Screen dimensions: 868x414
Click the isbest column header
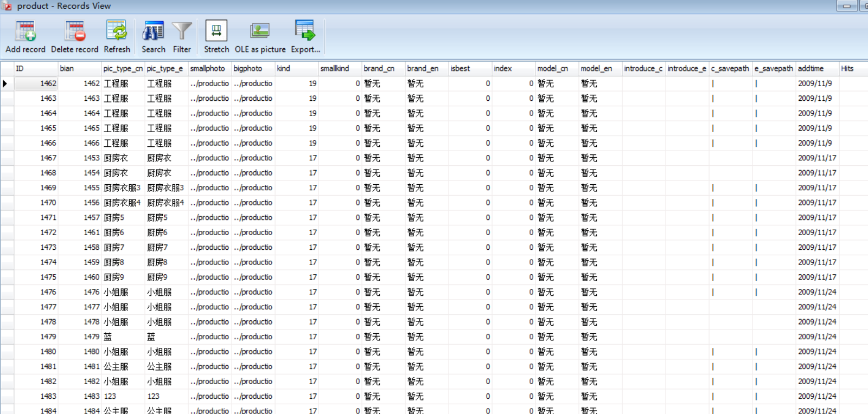pos(470,68)
